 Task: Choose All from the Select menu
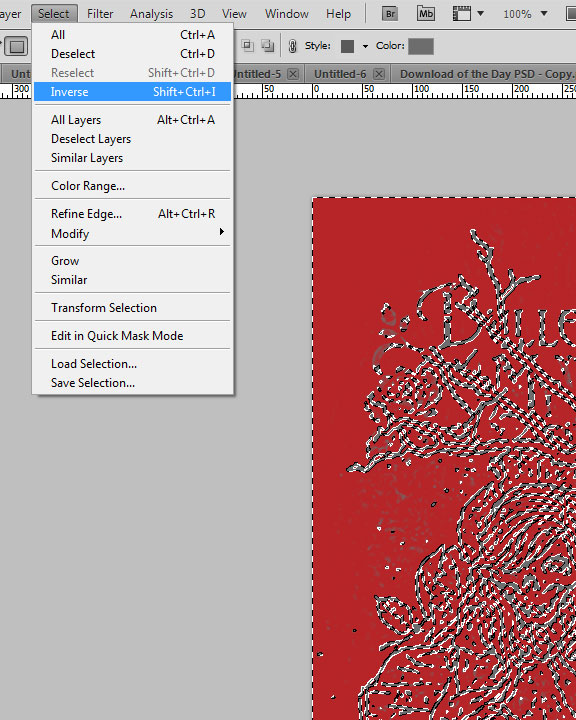pyautogui.click(x=132, y=35)
